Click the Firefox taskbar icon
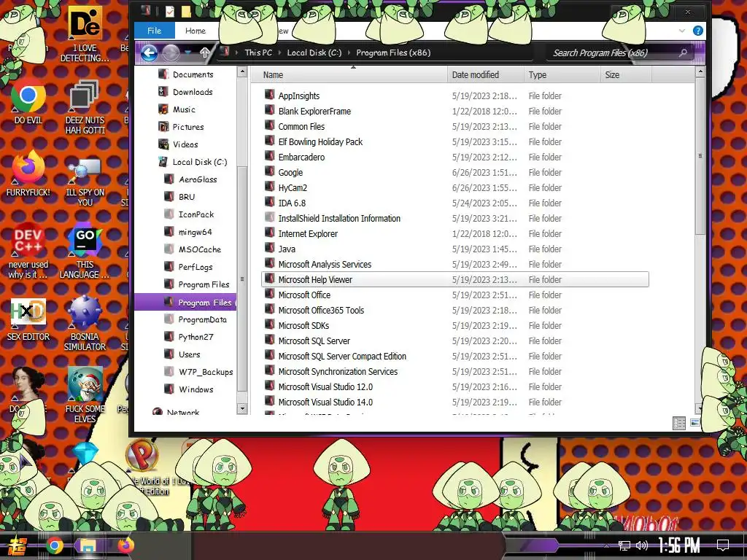The height and width of the screenshot is (560, 747). point(125,545)
